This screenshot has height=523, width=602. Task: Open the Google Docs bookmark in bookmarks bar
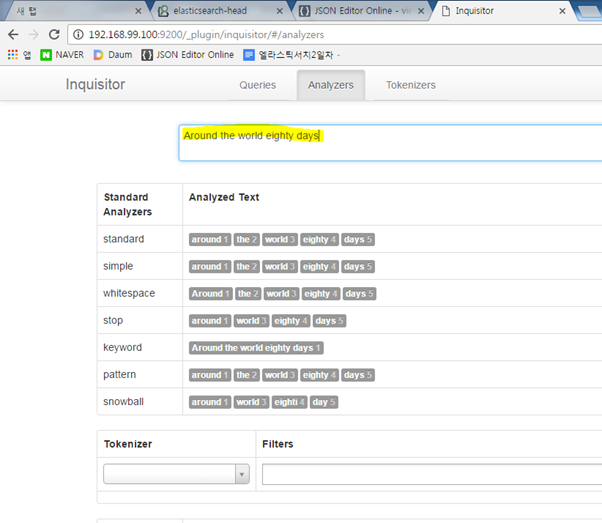click(294, 55)
